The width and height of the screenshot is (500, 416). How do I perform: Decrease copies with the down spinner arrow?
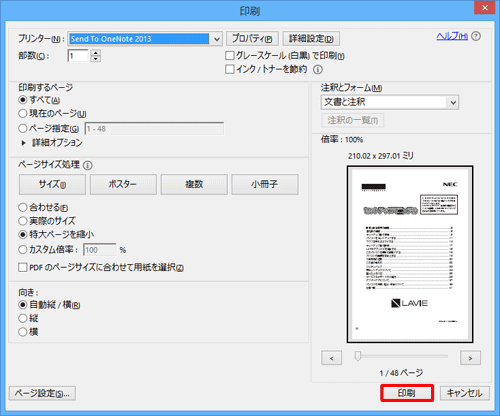pyautogui.click(x=96, y=59)
